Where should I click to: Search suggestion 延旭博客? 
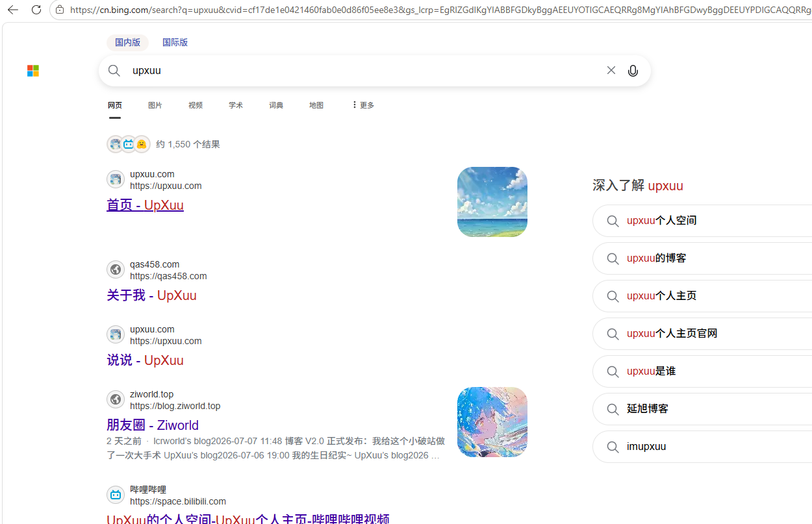click(x=703, y=409)
